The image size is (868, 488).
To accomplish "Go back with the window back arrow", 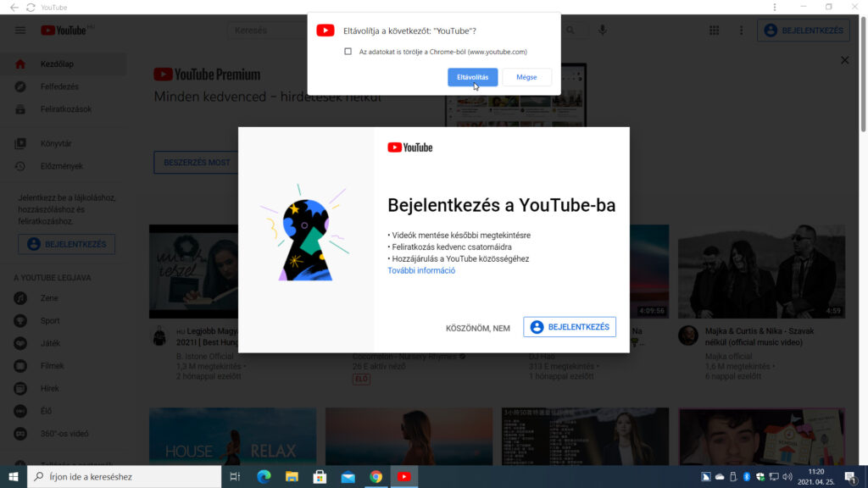I will [14, 7].
